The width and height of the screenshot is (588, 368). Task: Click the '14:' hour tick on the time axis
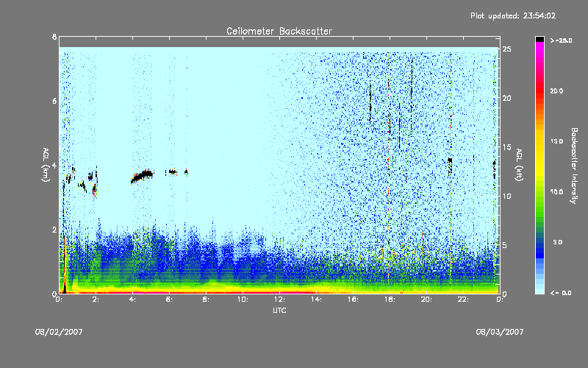pos(316,300)
